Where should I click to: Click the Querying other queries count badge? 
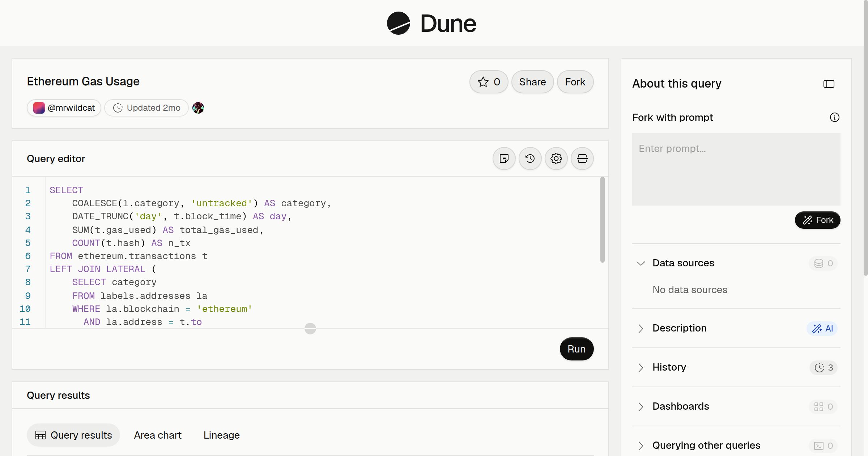click(823, 446)
